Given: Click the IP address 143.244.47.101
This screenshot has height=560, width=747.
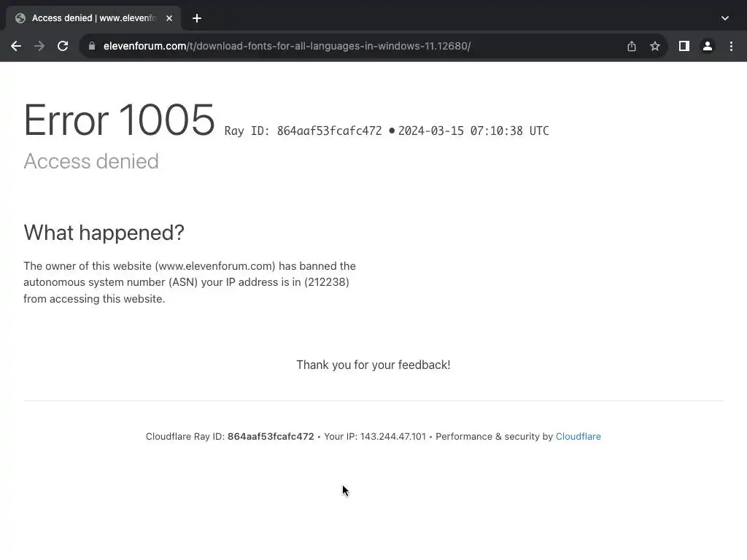Looking at the screenshot, I should click(393, 437).
